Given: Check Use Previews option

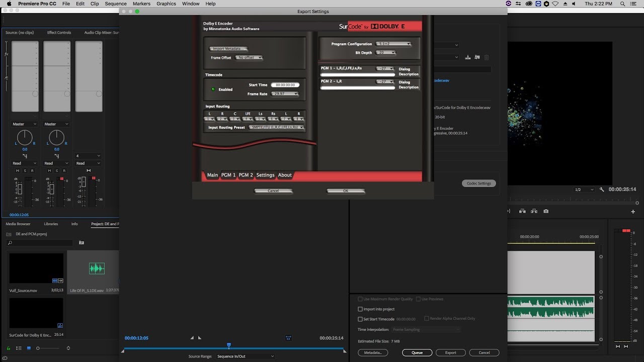Looking at the screenshot, I should 418,299.
